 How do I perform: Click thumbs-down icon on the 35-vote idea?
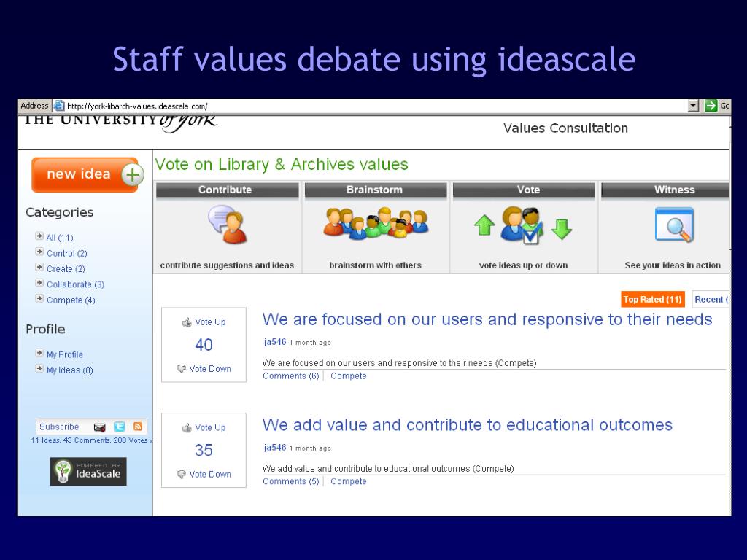pos(182,475)
